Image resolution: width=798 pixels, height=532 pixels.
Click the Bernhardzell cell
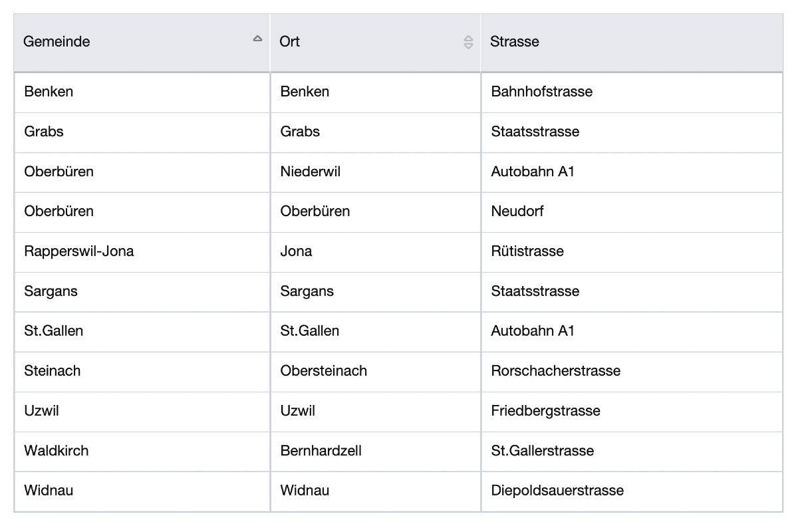[321, 451]
